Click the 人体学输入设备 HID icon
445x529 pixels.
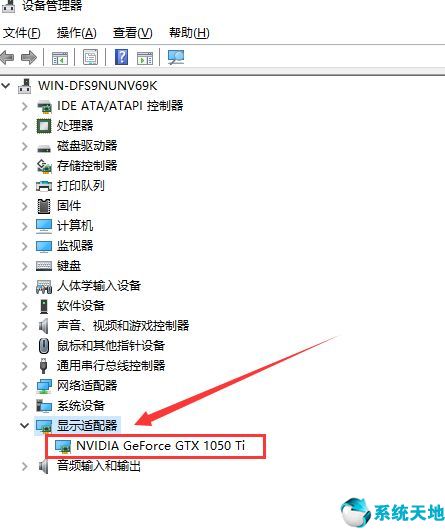(44, 286)
